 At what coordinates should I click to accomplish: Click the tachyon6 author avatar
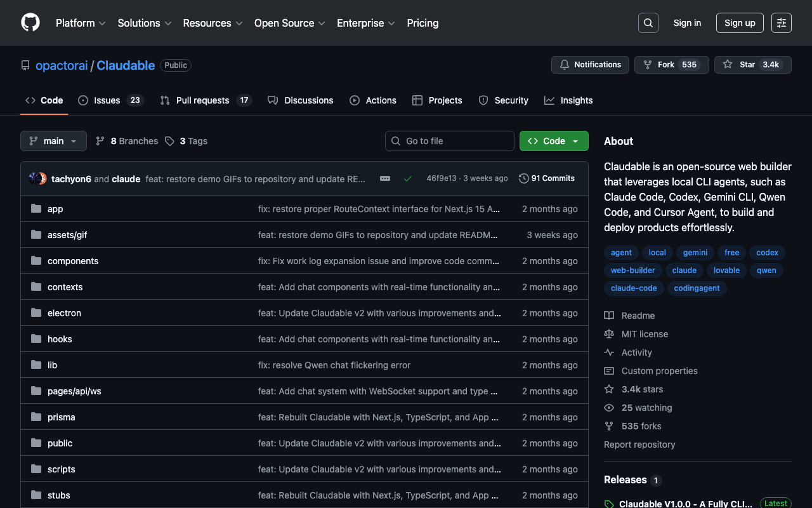(x=35, y=178)
